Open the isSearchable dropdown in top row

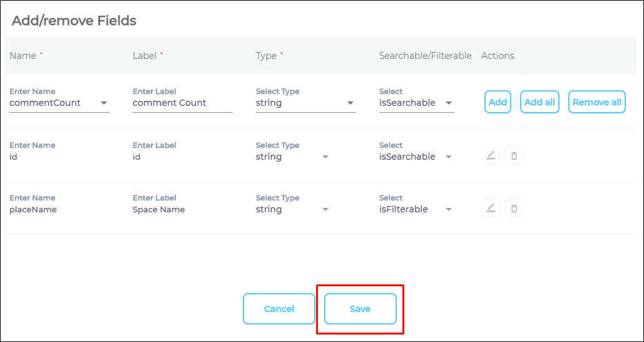[449, 103]
